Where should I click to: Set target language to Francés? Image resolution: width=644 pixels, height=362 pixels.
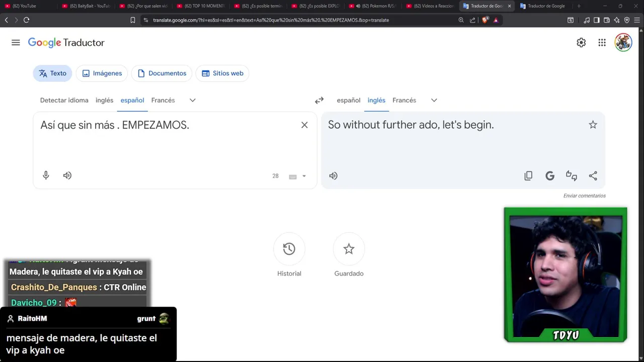[404, 101]
